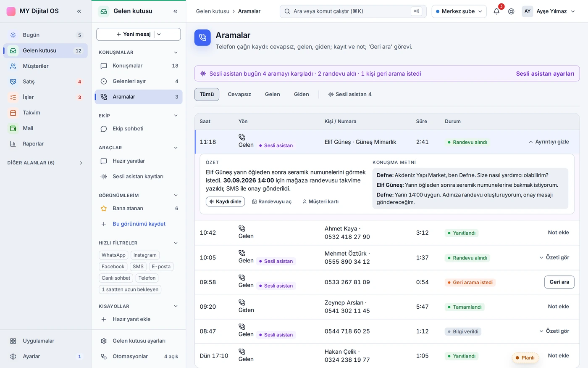Viewport: 588px width, 368px height.
Task: Switch to the Gelen tab
Action: tap(273, 94)
